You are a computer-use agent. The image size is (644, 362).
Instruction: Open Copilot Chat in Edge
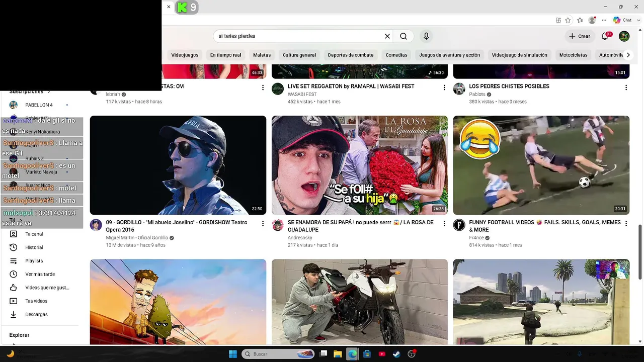[622, 20]
